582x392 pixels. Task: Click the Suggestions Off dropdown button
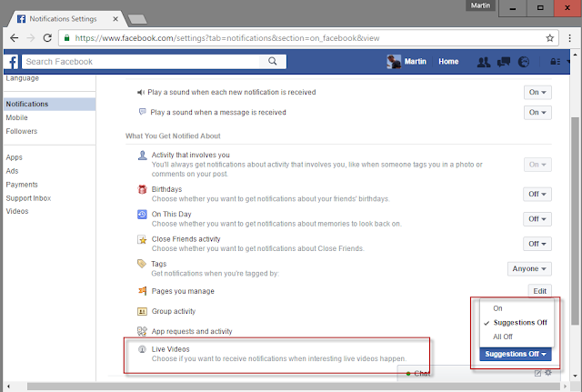(x=516, y=354)
